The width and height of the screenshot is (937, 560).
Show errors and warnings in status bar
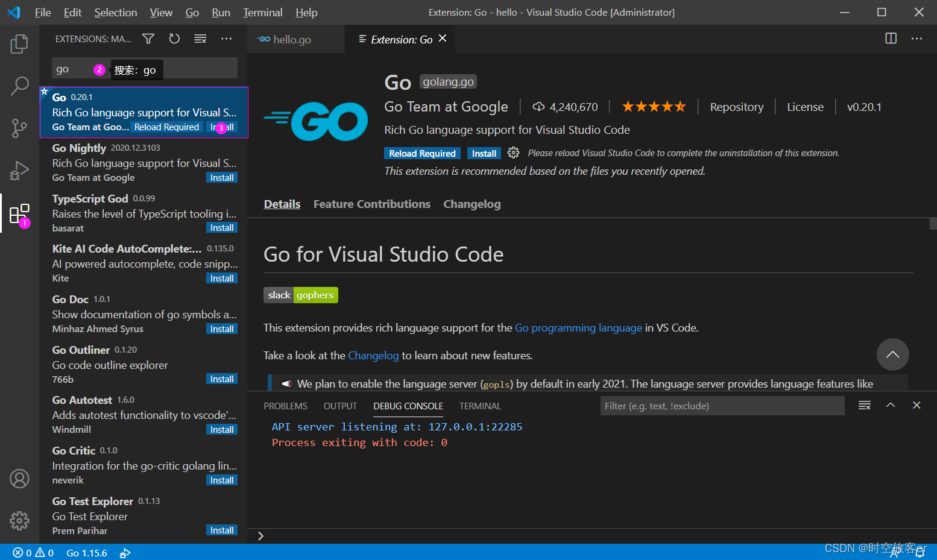(x=33, y=553)
